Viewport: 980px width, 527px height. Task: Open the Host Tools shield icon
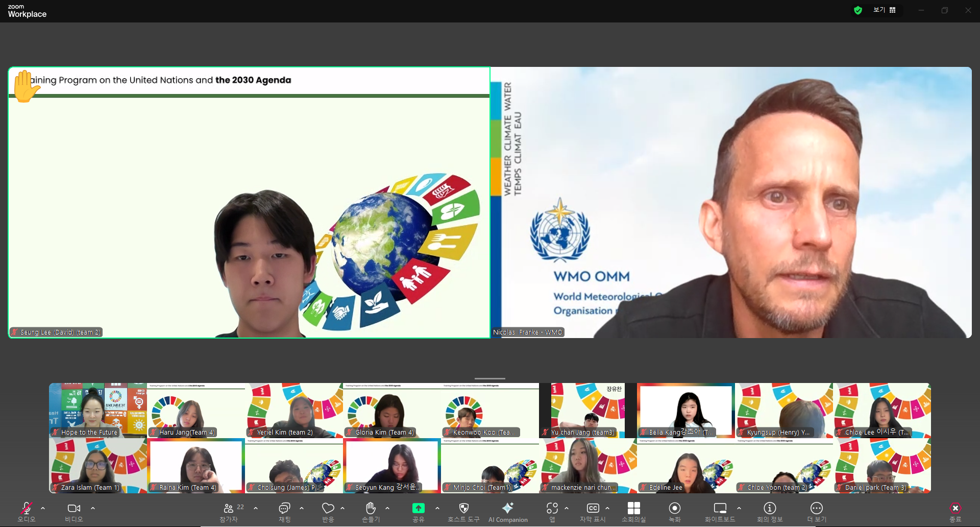click(463, 512)
